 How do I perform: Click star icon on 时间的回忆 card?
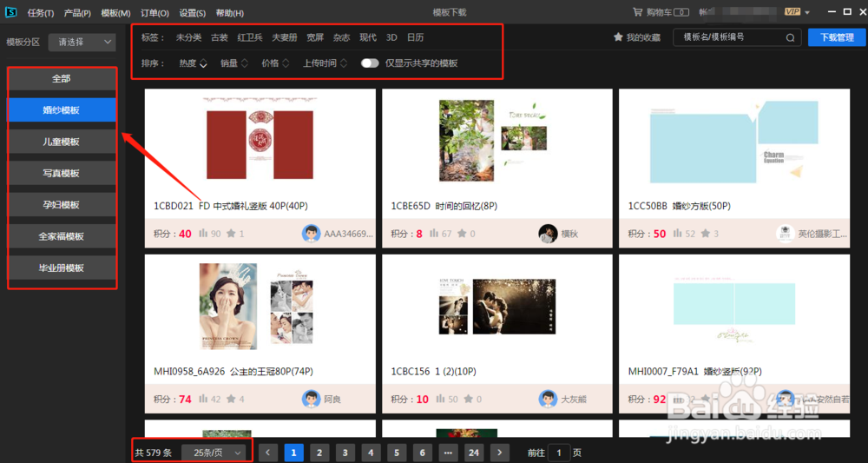[461, 234]
